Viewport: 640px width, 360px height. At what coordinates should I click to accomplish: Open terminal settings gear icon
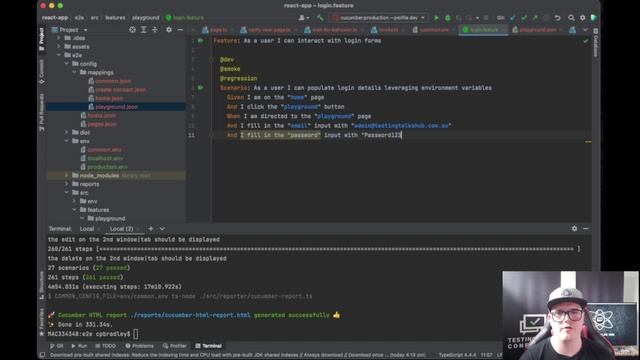click(574, 229)
